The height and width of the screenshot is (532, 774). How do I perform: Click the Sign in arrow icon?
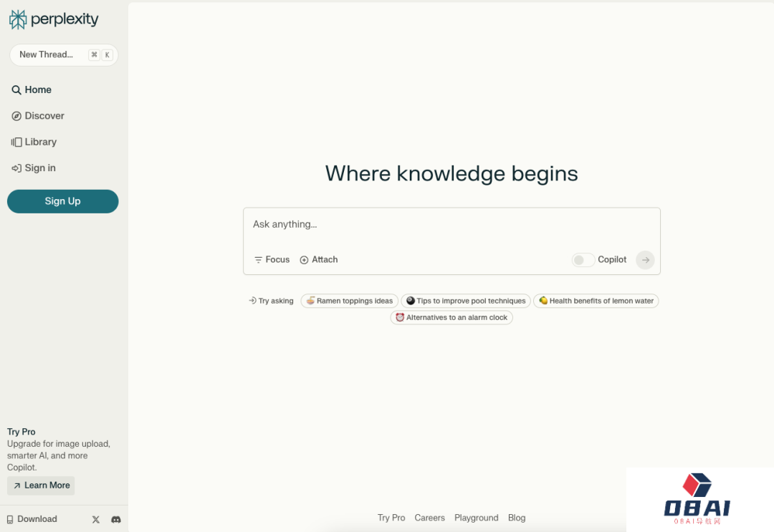(16, 168)
